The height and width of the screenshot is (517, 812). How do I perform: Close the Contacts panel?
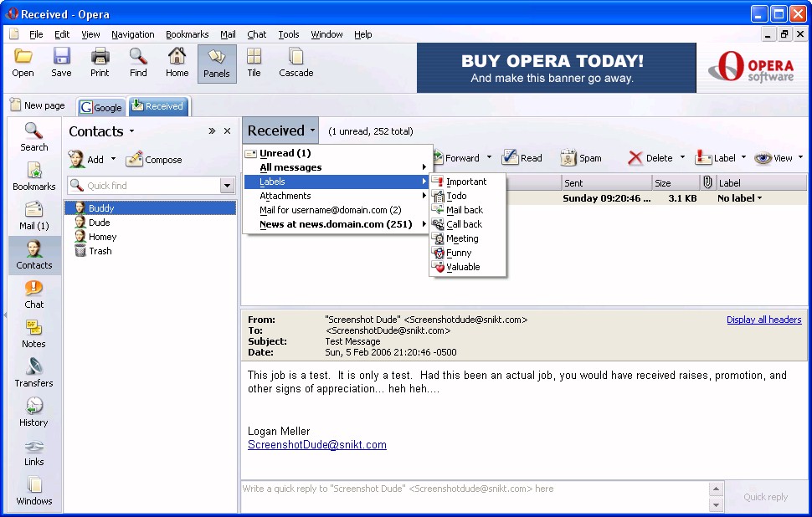point(227,131)
